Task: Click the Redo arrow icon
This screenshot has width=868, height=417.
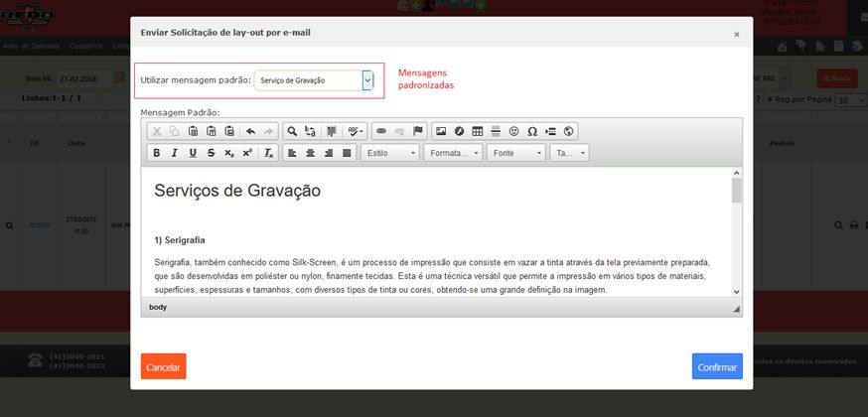Action: (x=268, y=131)
